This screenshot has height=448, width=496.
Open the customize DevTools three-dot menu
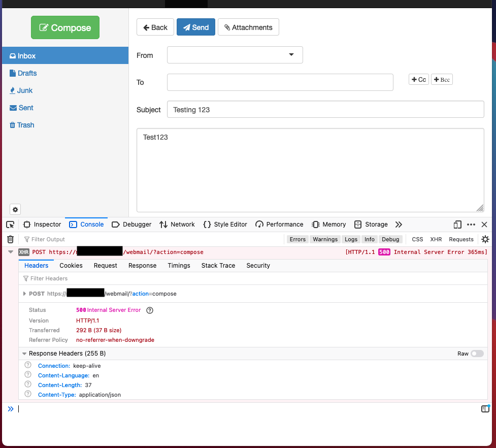[x=471, y=224]
